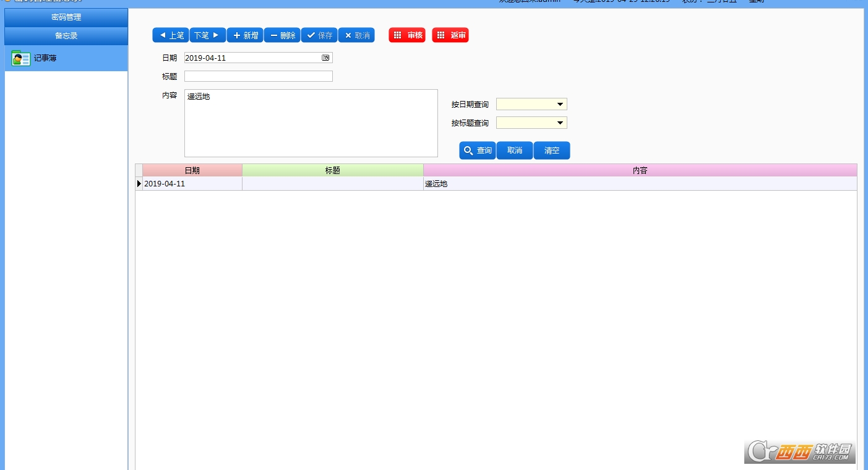Add a new entry with 新增 button
The width and height of the screenshot is (868, 470).
[x=245, y=35]
